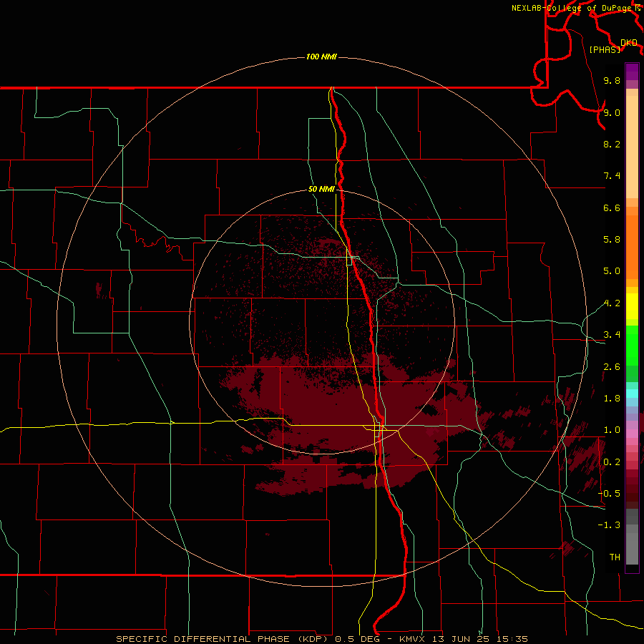Click the bright yellow band of the color bar

click(x=632, y=306)
